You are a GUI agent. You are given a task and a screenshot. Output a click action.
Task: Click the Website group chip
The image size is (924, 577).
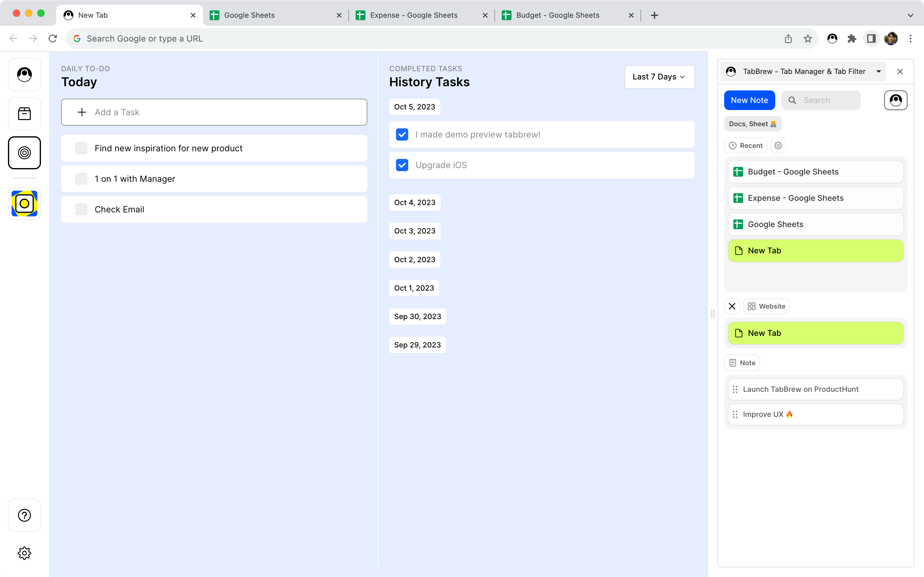tap(766, 306)
